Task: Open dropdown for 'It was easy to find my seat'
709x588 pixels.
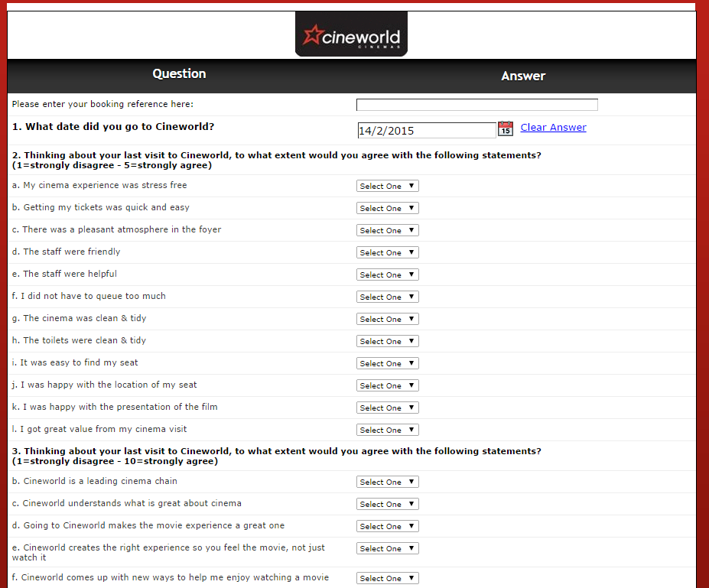Action: pyautogui.click(x=388, y=363)
